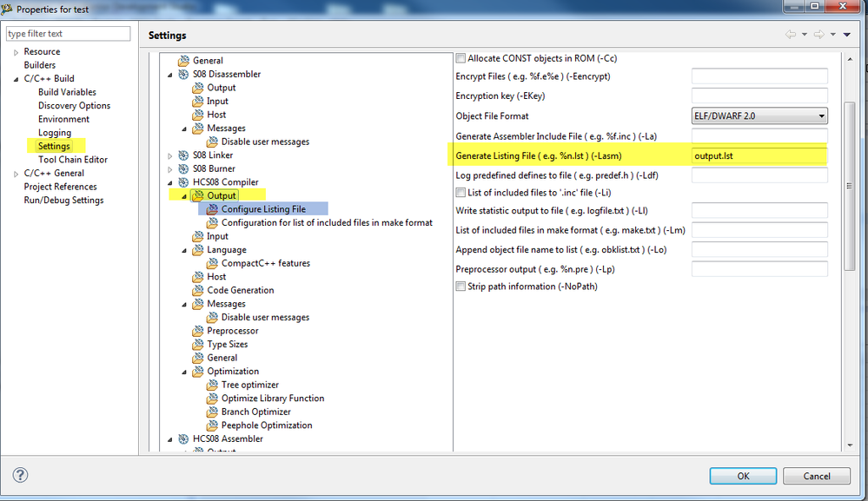868x501 pixels.
Task: Click the CompactC++ features option icon
Action: (x=212, y=264)
